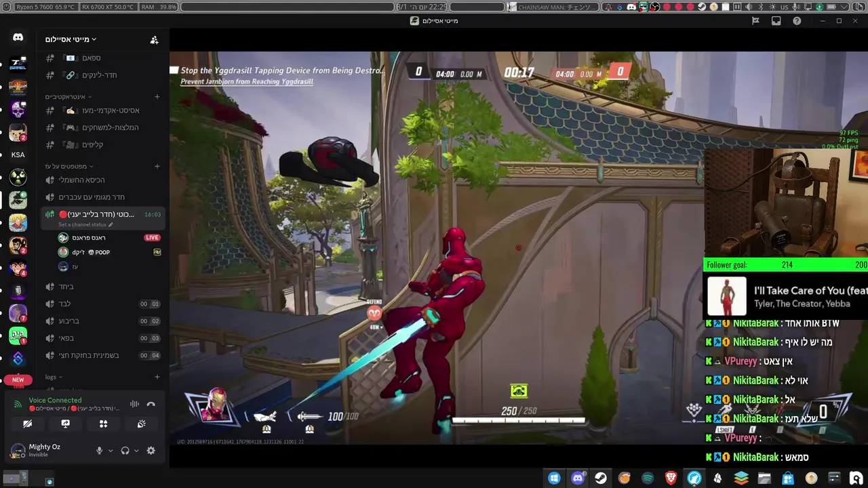Click the LIVE badge to watch stream
Screen dimensions: 868x488
pyautogui.click(x=152, y=238)
